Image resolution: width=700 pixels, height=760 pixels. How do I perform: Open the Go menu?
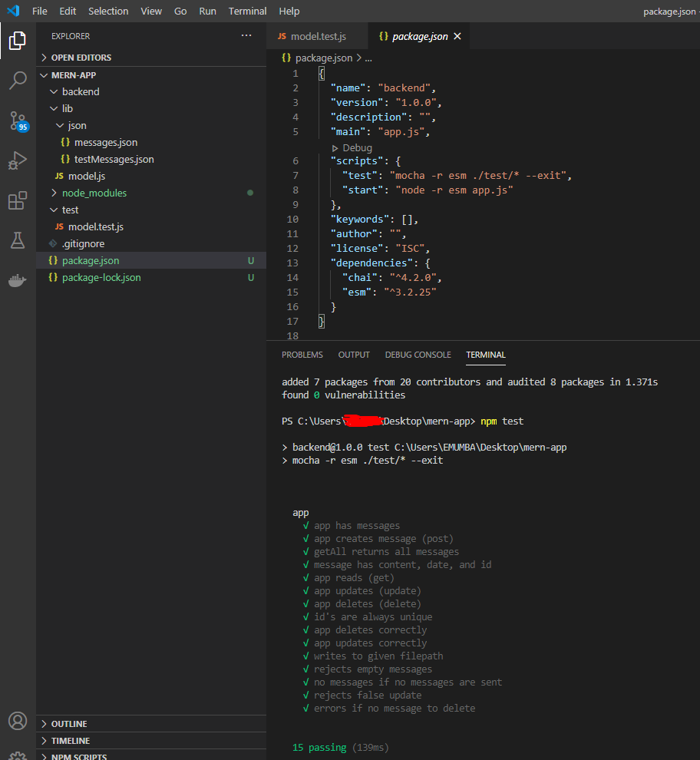(180, 11)
